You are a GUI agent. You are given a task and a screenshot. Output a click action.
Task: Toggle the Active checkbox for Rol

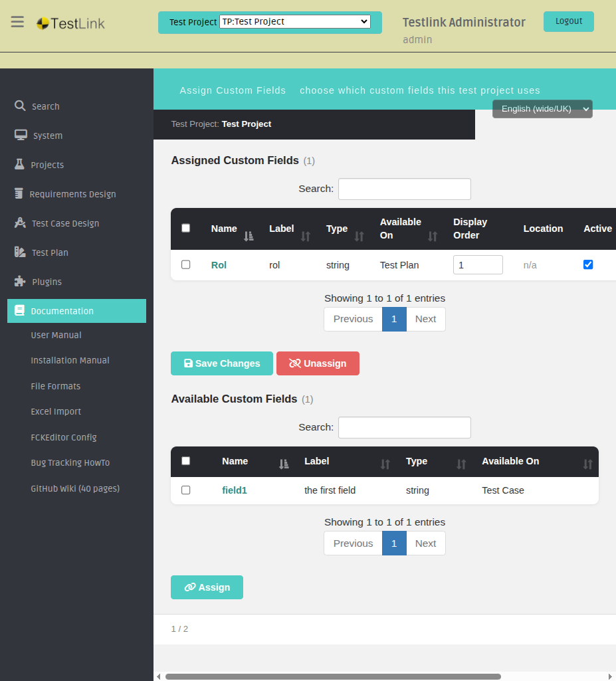tap(588, 264)
